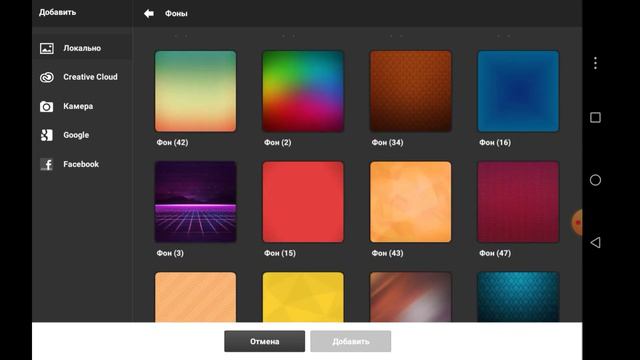640x360 pixels.
Task: Click the Фон (16) caption
Action: [495, 142]
